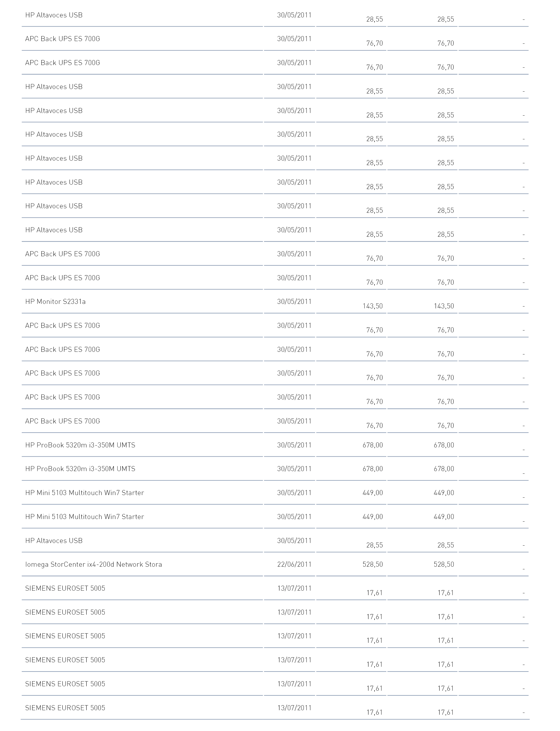Select the first SIEMENS EUROSET 5005 row
Screen dimensions: 560x731
(275, 588)
